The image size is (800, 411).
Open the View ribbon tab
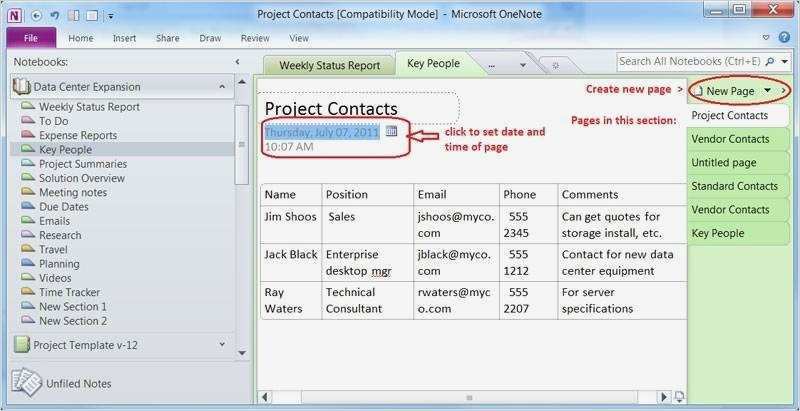299,38
